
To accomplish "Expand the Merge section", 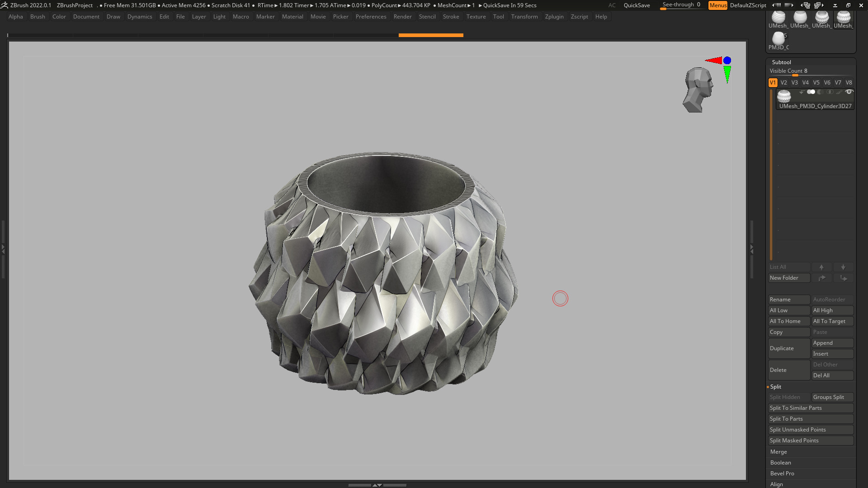I will coord(778,452).
